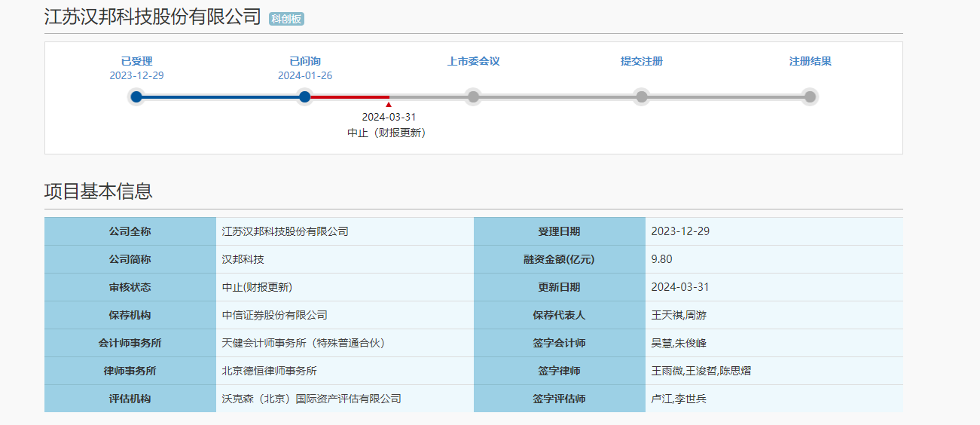
Task: Click the 审核状态 header cell
Action: (x=130, y=287)
